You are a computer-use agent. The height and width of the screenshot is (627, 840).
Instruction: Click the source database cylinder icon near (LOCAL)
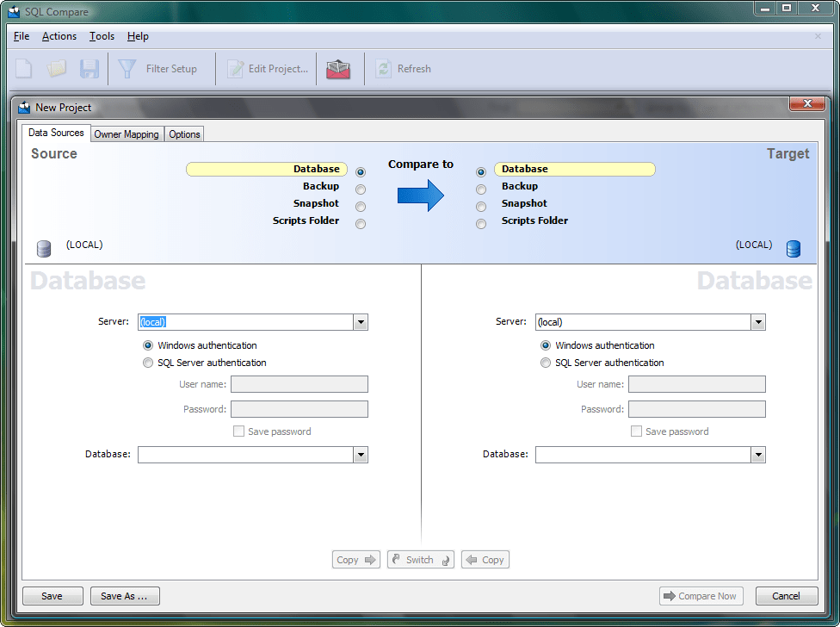pyautogui.click(x=43, y=249)
